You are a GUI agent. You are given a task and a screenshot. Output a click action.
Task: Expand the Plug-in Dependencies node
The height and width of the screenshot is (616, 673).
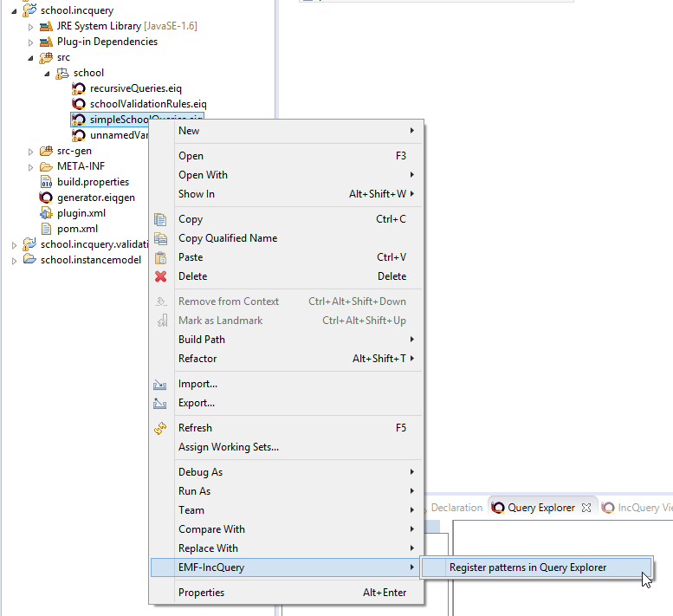30,42
